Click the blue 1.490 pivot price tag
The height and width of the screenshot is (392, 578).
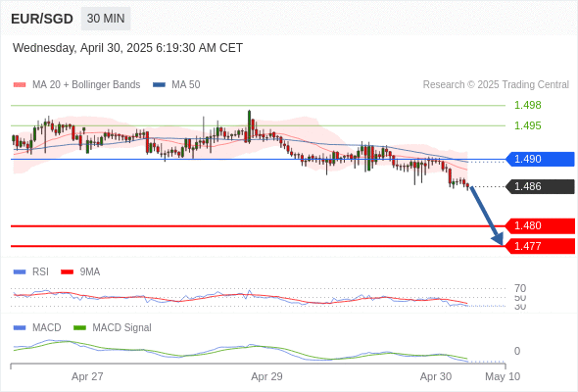[x=540, y=159]
